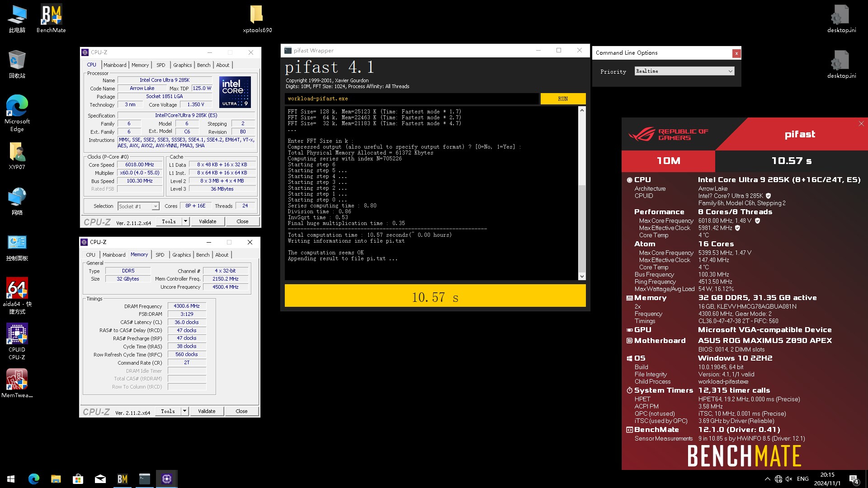This screenshot has height=488, width=868.
Task: Open the Recycle Bin icon
Action: (17, 64)
